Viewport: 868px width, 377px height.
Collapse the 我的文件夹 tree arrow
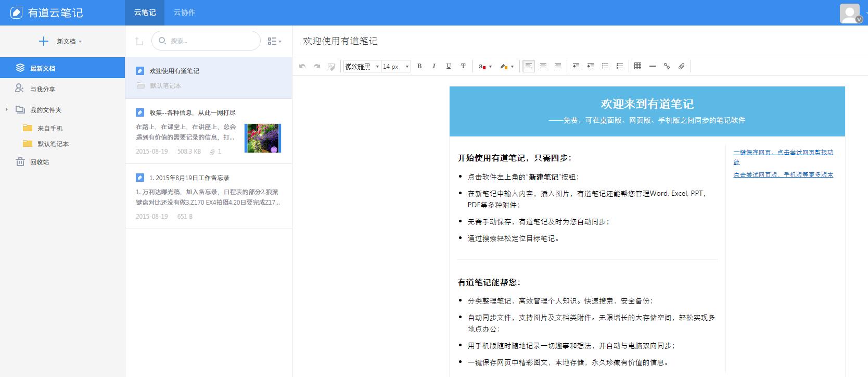[6, 110]
